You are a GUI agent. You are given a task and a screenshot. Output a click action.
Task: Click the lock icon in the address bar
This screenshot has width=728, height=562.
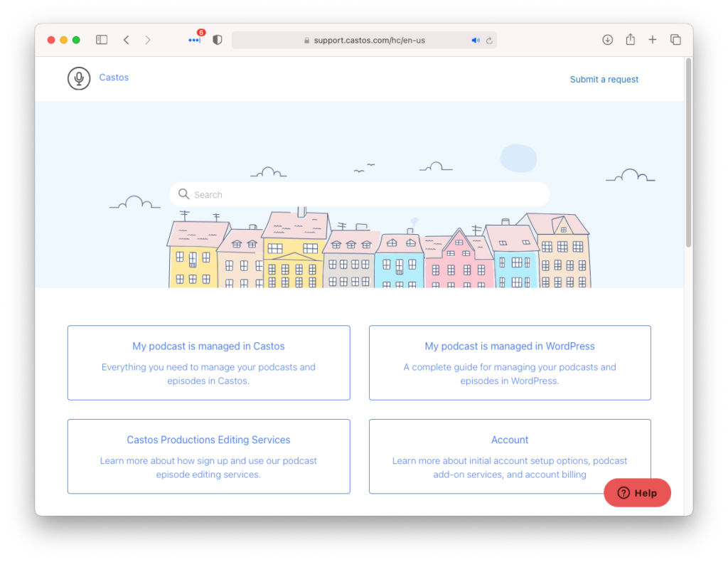pos(307,41)
